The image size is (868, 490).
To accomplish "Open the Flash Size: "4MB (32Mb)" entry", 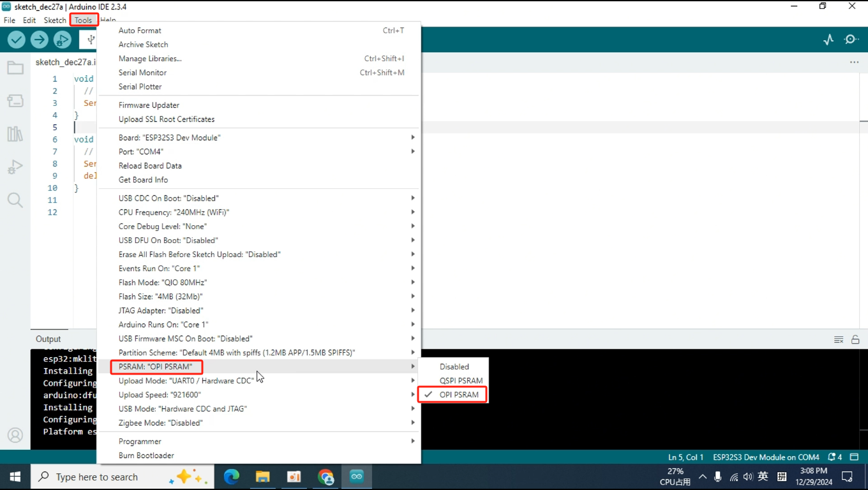I will tap(258, 297).
